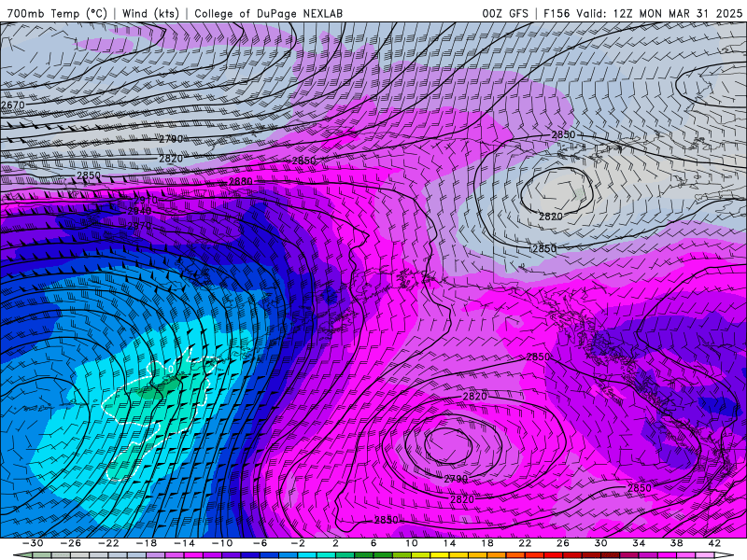747x560 pixels.
Task: Click the 18 value on temperature scale
Action: pos(486,543)
